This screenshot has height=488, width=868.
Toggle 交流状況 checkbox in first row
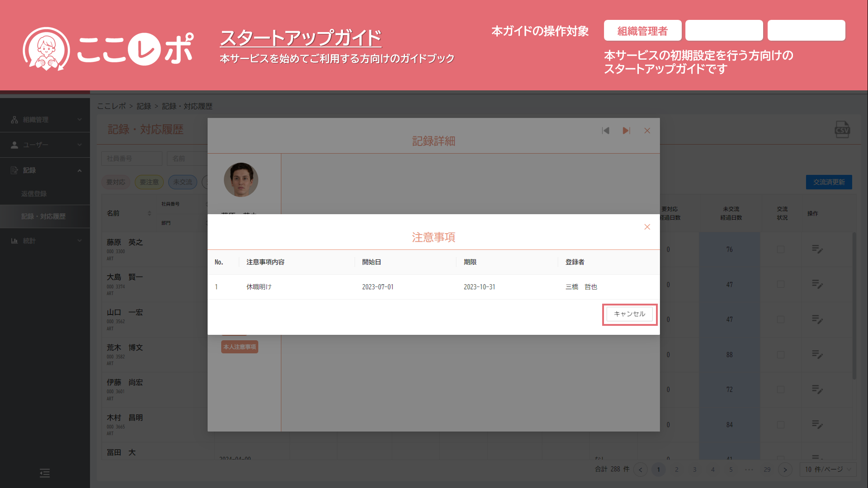(780, 249)
